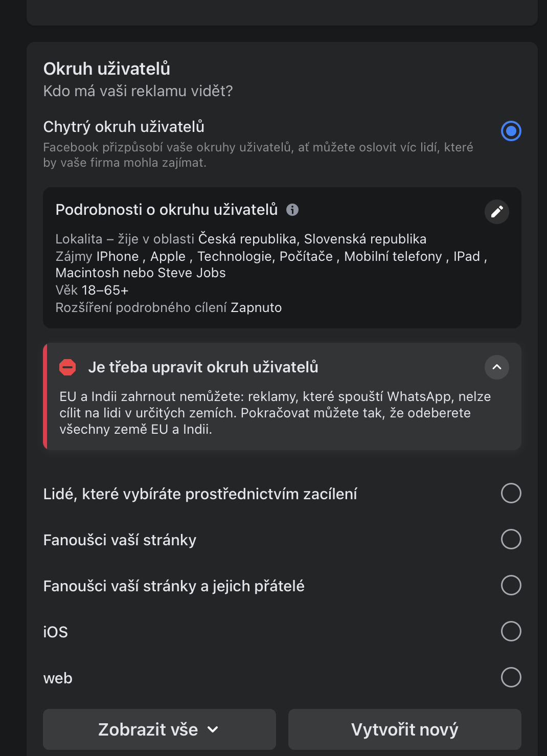The height and width of the screenshot is (756, 547).
Task: Expand the Zobrazit vše dropdown
Action: 159,729
